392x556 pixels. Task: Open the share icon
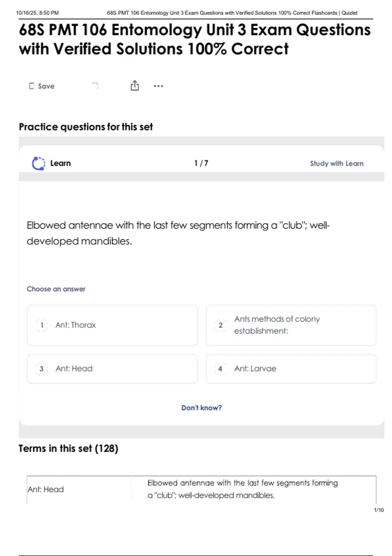point(135,86)
